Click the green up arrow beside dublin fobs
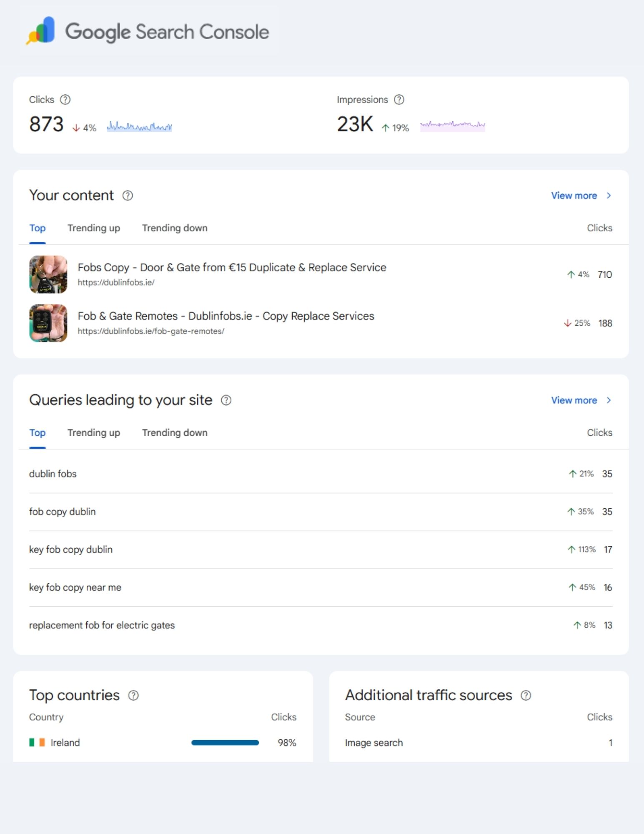Screen dimensions: 644x834 coord(571,474)
